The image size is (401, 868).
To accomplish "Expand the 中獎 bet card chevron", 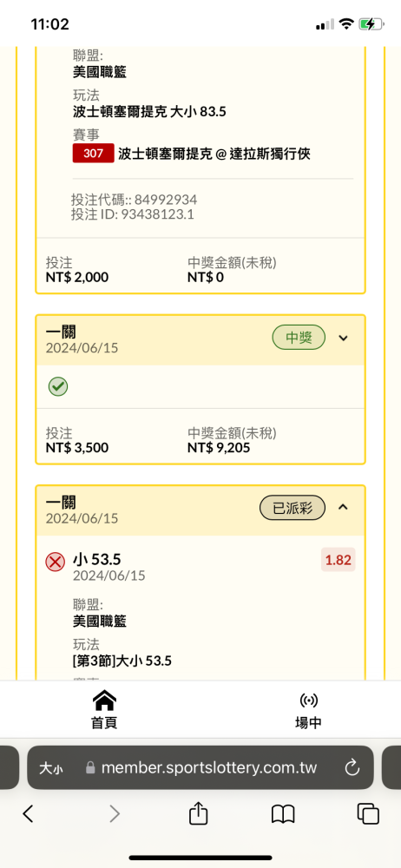I will 344,338.
